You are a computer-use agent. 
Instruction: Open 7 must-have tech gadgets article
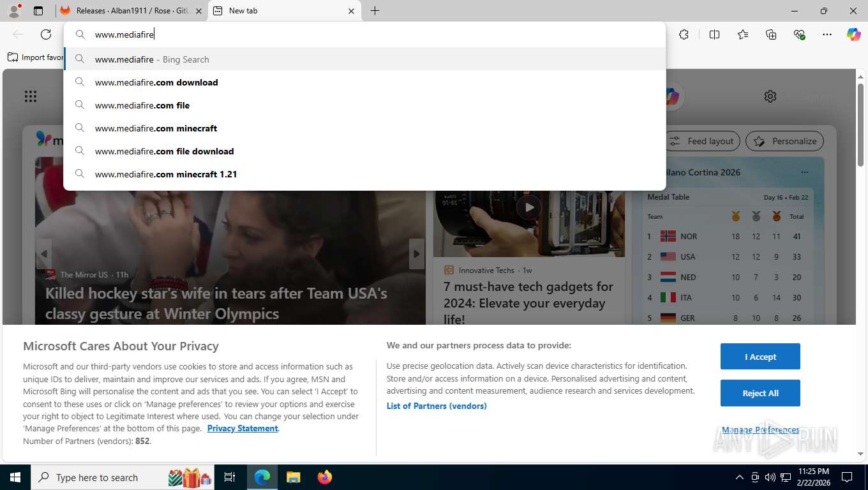(528, 303)
